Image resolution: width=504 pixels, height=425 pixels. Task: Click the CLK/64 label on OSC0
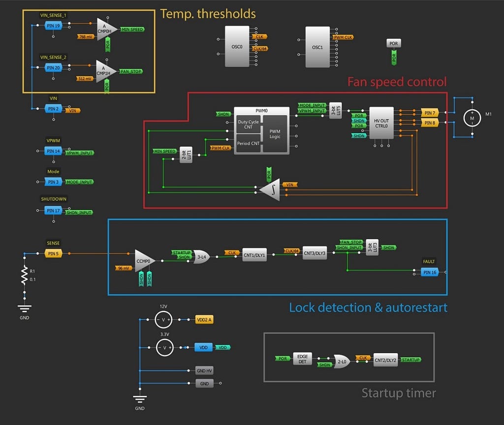click(x=260, y=49)
